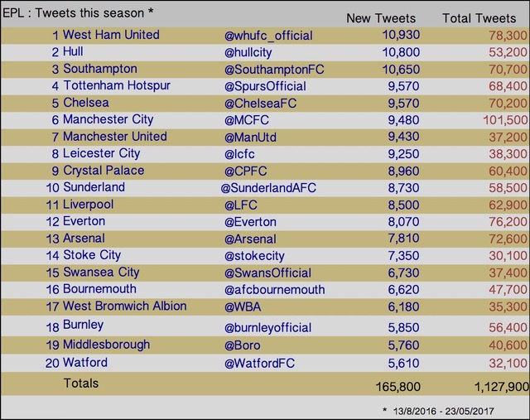The height and width of the screenshot is (420, 530).
Task: Click the New Tweets column header
Action: tap(381, 18)
